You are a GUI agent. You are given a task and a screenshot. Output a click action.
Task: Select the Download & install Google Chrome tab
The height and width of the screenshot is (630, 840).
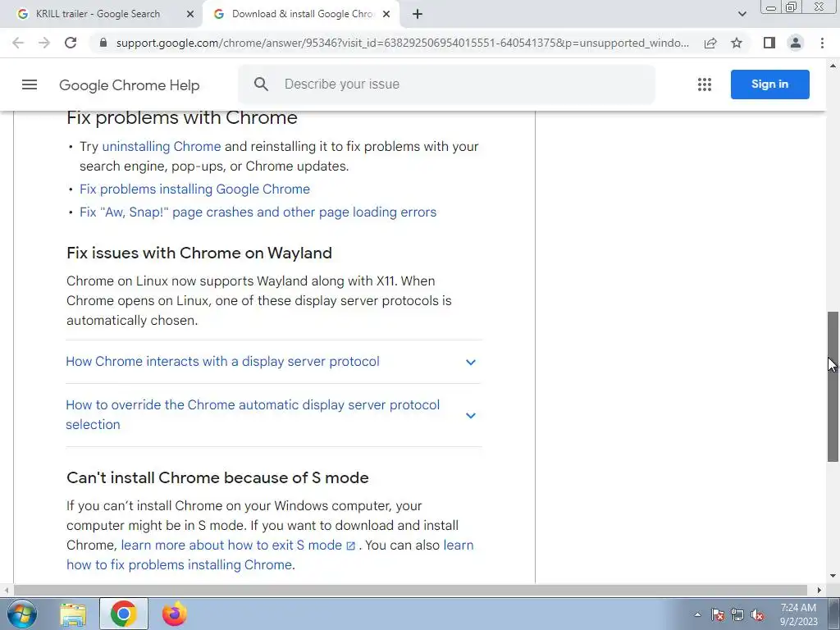302,14
